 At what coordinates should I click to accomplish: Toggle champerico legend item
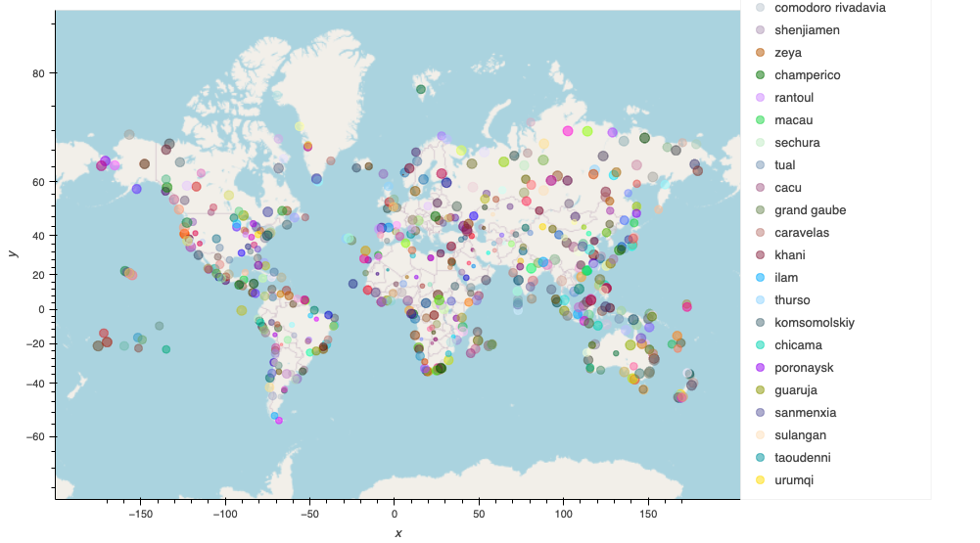tap(798, 75)
